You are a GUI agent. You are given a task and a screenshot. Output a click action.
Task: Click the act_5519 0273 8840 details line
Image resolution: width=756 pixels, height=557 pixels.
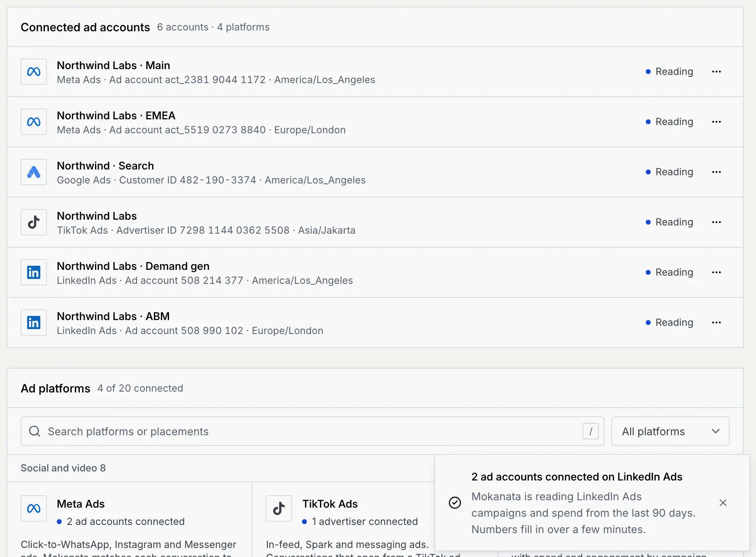point(201,130)
